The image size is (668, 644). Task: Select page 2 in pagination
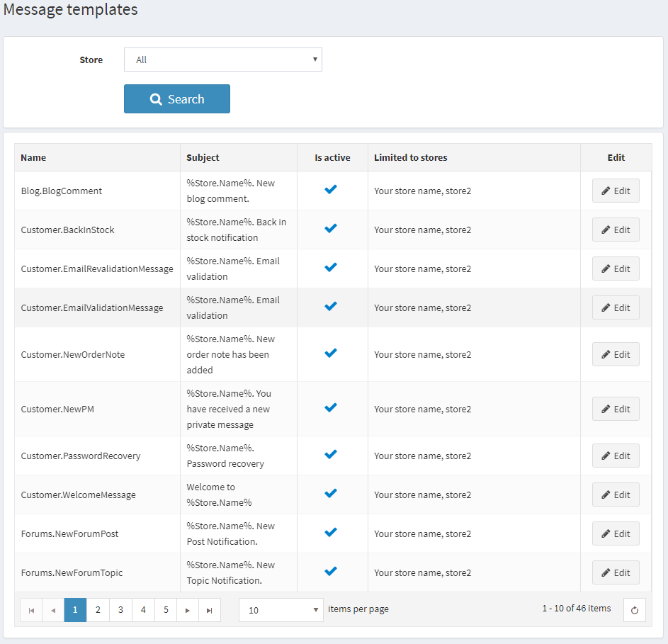[98, 610]
